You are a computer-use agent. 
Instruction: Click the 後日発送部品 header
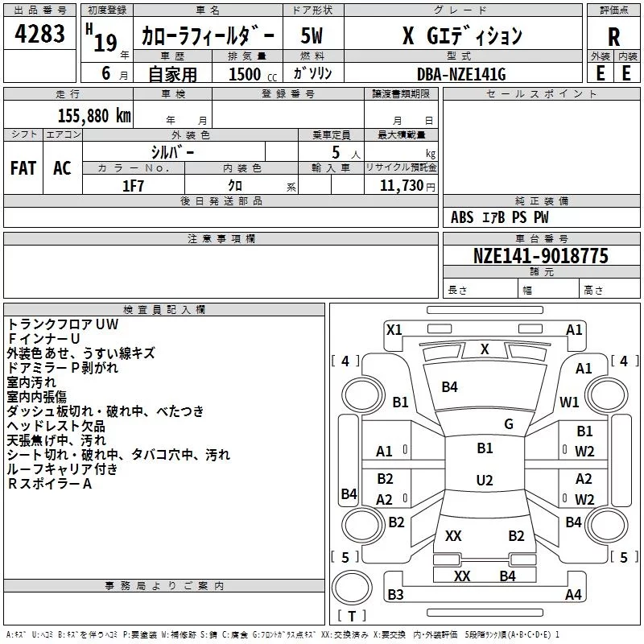[x=221, y=201]
